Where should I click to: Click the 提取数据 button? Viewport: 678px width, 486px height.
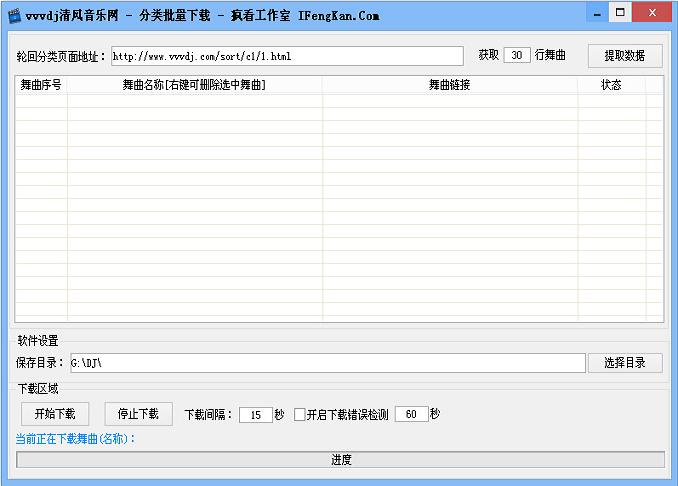[x=625, y=56]
